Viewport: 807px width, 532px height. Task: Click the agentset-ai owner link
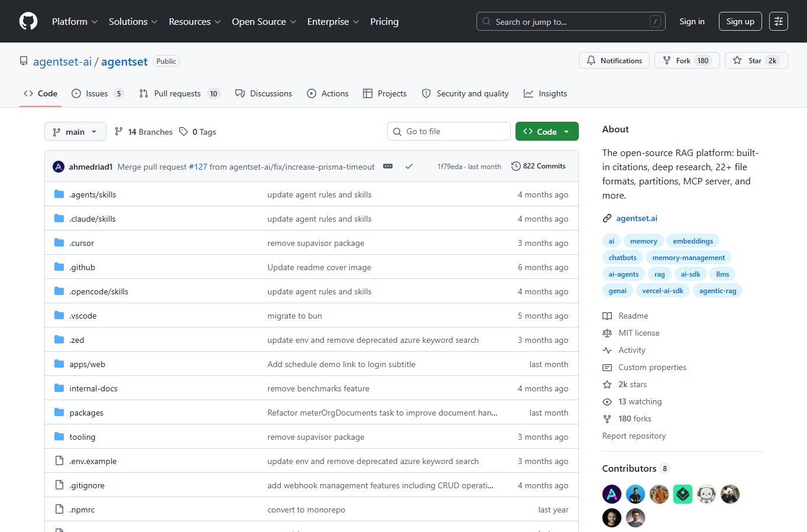63,61
